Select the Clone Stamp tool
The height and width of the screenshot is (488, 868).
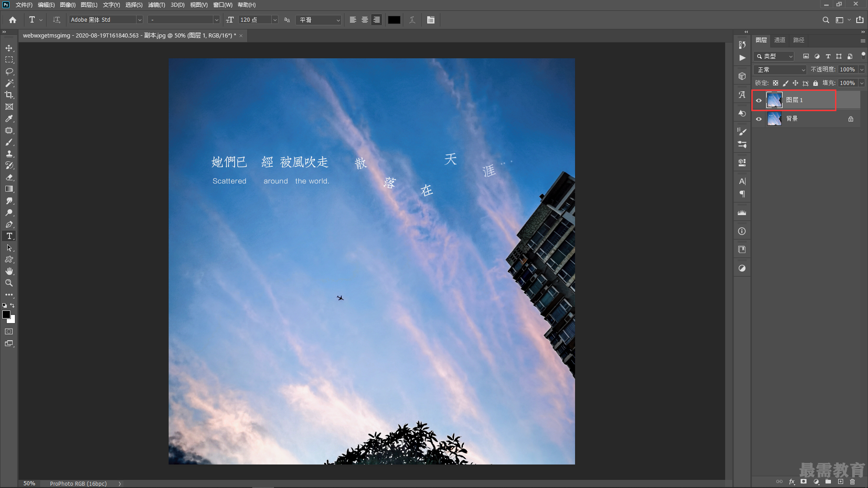tap(9, 154)
